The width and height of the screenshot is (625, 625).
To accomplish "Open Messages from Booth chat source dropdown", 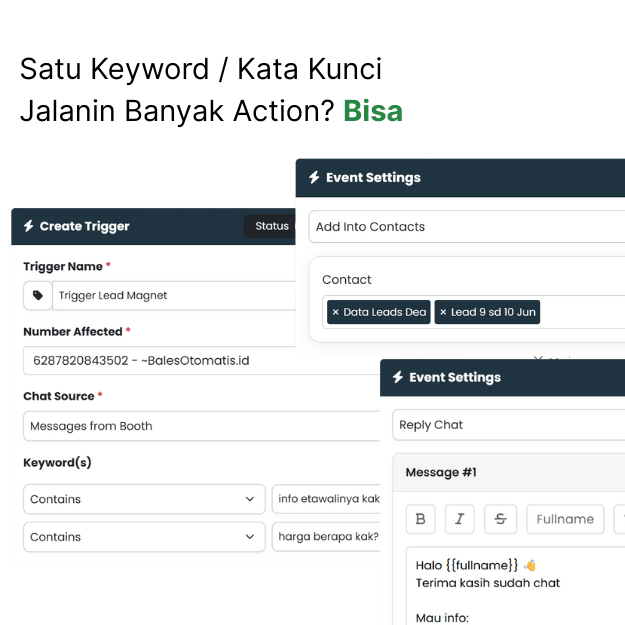I will pyautogui.click(x=200, y=426).
